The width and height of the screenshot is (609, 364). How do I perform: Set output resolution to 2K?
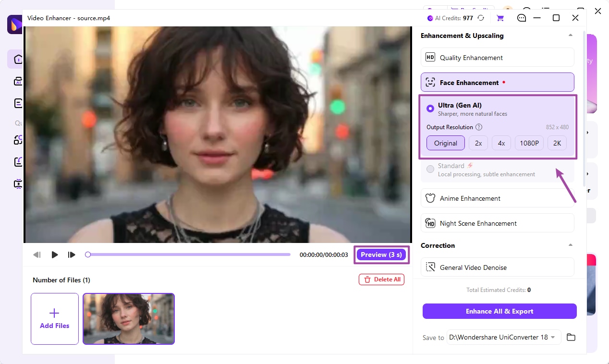pyautogui.click(x=557, y=143)
